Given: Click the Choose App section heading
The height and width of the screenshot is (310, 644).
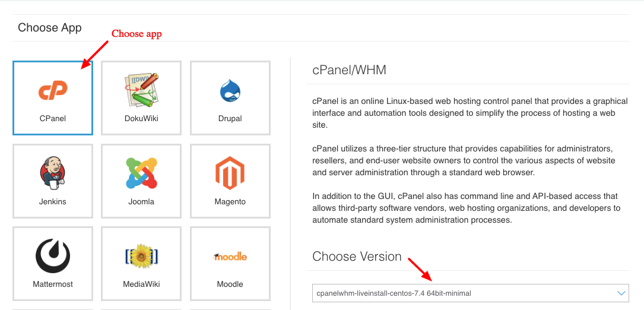Looking at the screenshot, I should point(50,28).
